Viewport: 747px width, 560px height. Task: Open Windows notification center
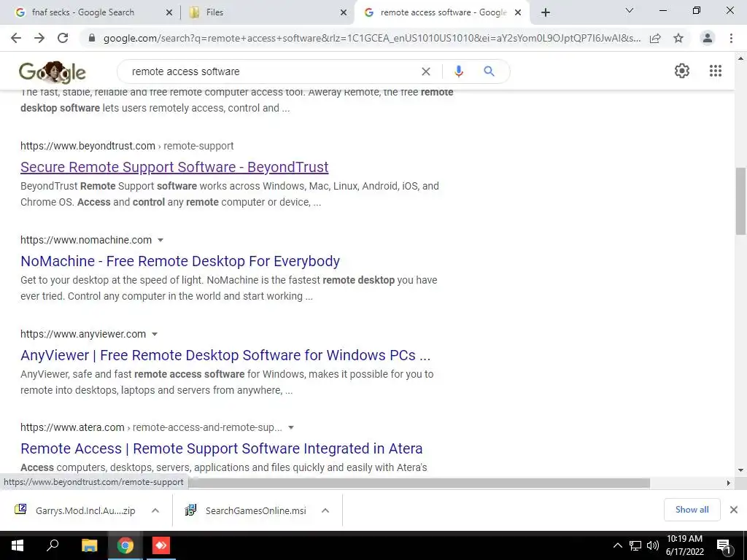(724, 545)
